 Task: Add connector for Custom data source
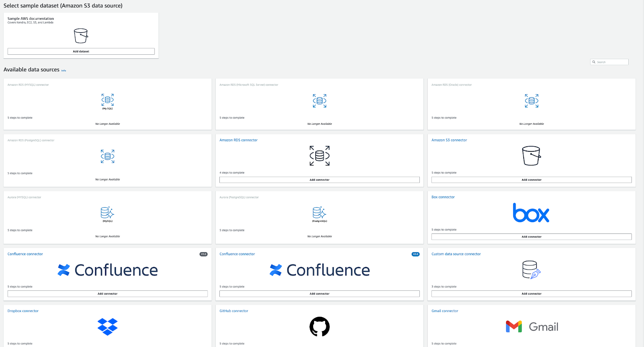532,294
